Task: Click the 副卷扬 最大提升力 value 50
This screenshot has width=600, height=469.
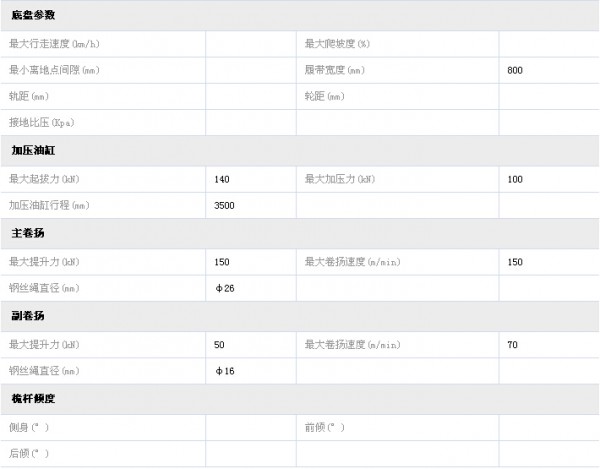Action: tap(220, 345)
